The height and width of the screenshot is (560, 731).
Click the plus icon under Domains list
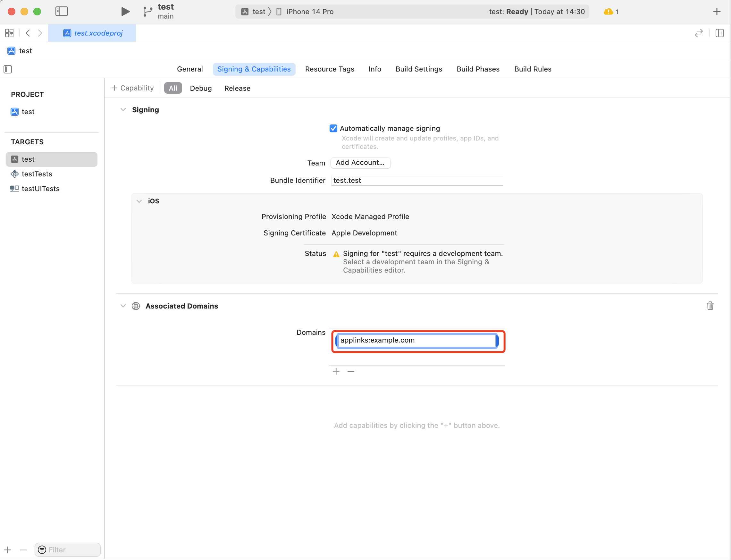coord(336,371)
